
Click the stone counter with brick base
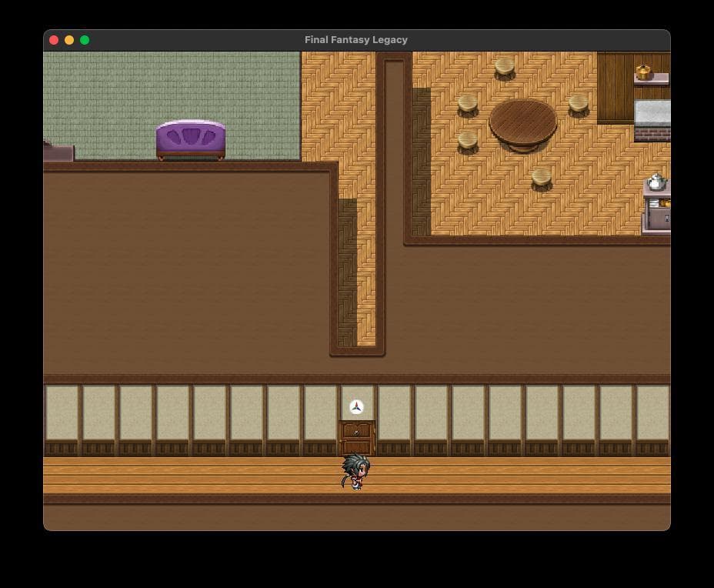point(652,120)
